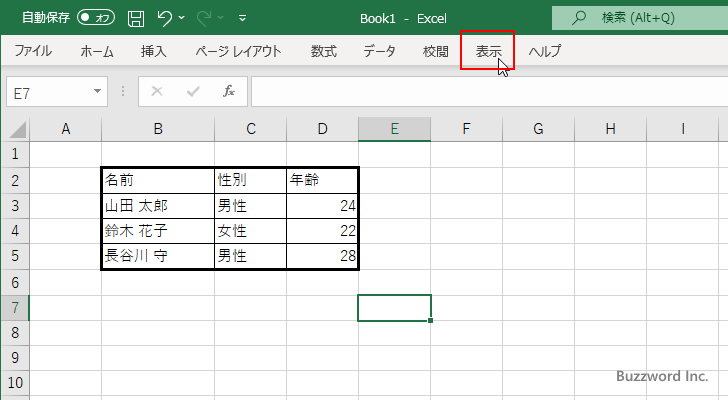Select column D header
This screenshot has width=728, height=400.
coord(322,129)
